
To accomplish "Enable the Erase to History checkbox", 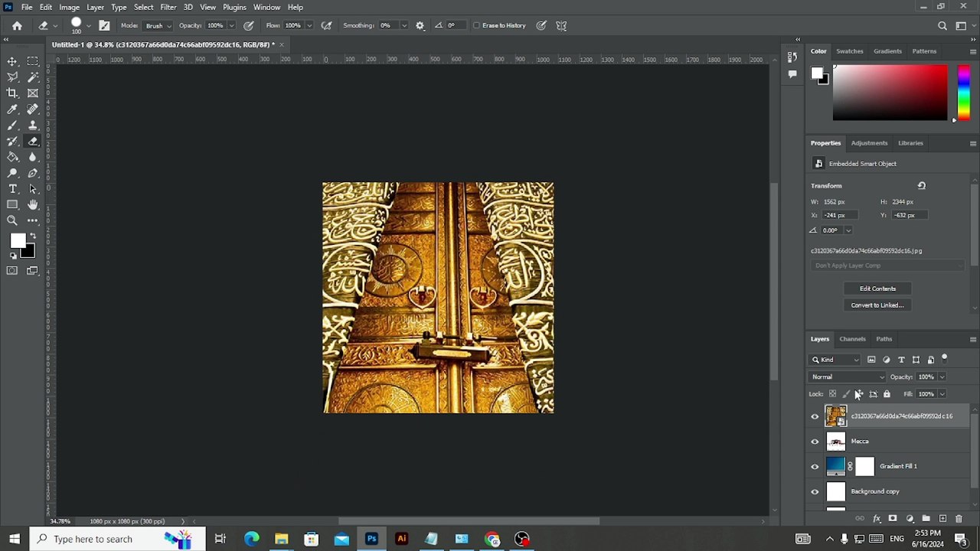I will pyautogui.click(x=477, y=25).
